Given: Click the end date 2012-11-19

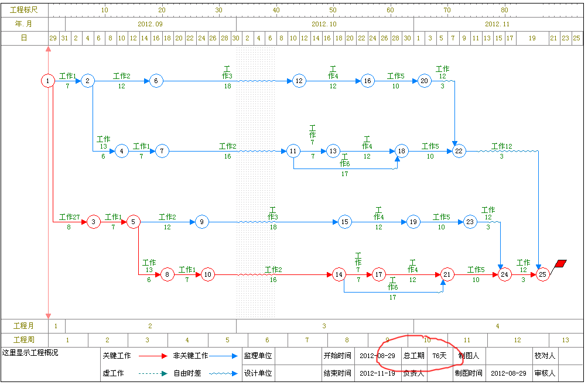Looking at the screenshot, I should [377, 373].
